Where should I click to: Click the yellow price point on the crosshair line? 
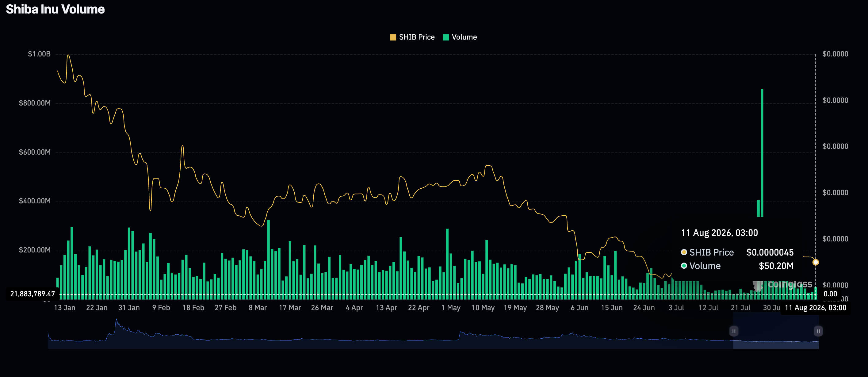tap(816, 262)
